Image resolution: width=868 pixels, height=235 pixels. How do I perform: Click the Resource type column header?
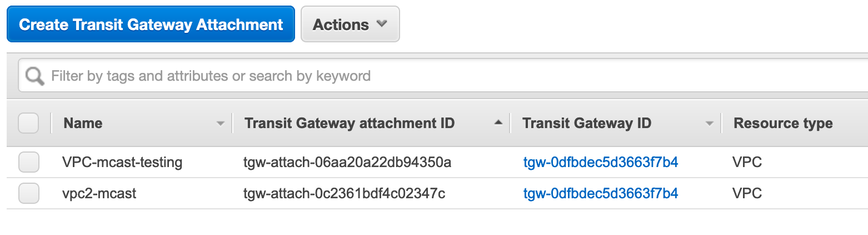pyautogui.click(x=783, y=123)
